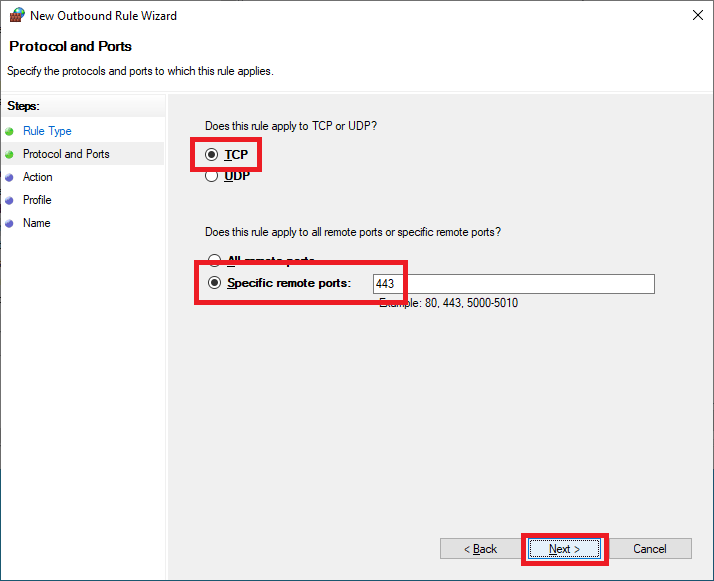Click the firewall wizard icon in title bar

[x=15, y=16]
